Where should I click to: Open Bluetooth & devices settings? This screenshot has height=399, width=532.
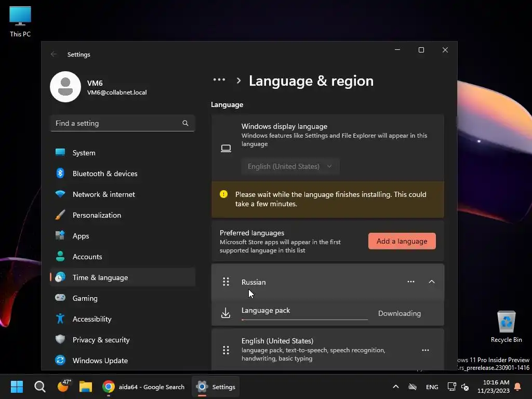[x=123, y=174]
